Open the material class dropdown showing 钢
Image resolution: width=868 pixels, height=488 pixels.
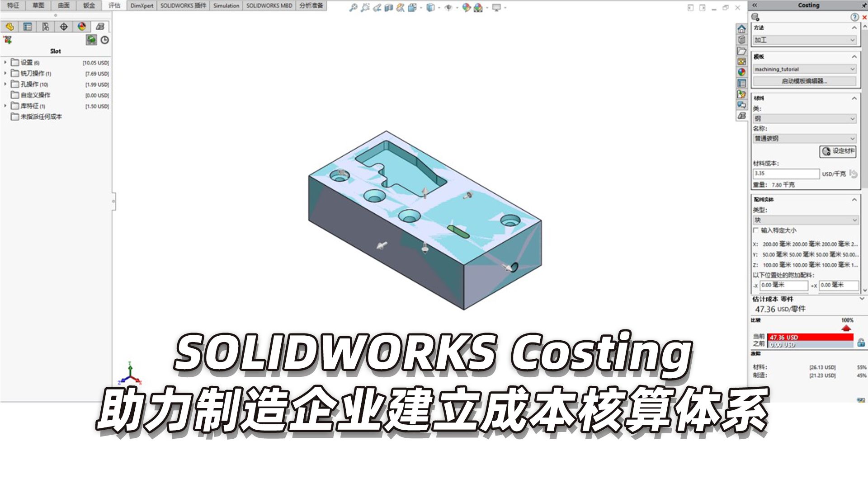pyautogui.click(x=804, y=118)
